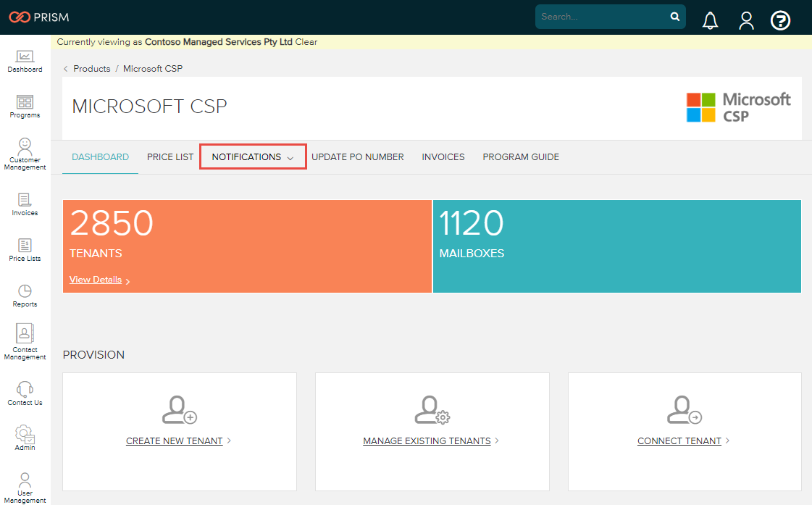Open Price Lists in the sidebar
The height and width of the screenshot is (505, 812).
point(25,250)
